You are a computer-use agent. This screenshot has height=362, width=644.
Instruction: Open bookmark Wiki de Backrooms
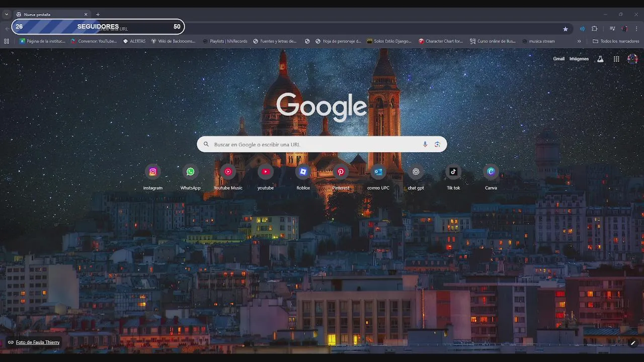click(173, 41)
